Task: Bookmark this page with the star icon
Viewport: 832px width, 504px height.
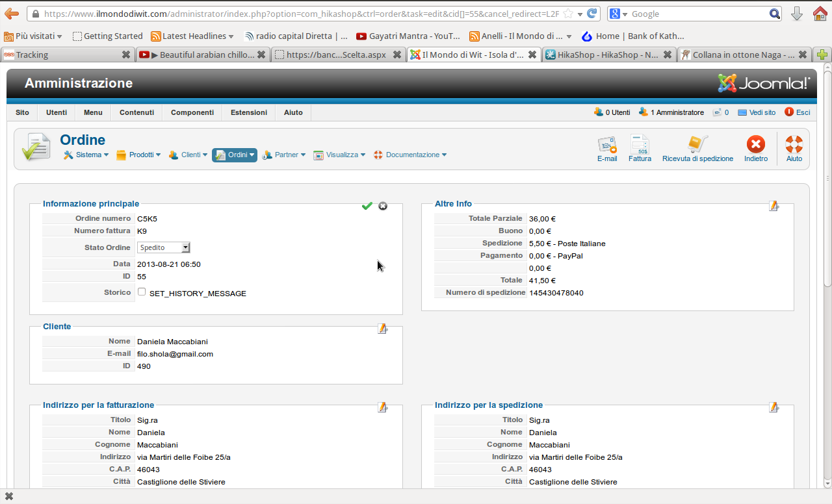Action: tap(568, 14)
